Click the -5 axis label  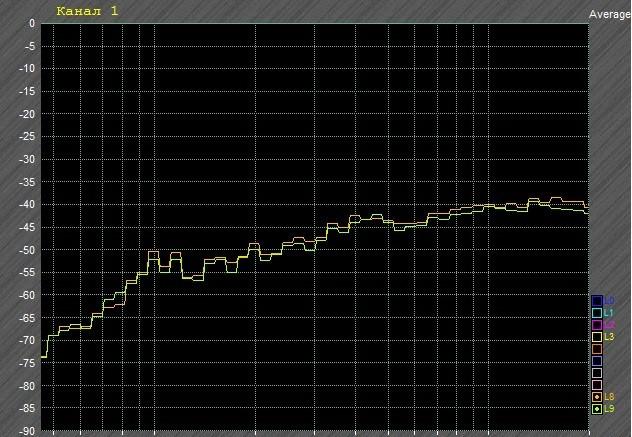[x=30, y=46]
